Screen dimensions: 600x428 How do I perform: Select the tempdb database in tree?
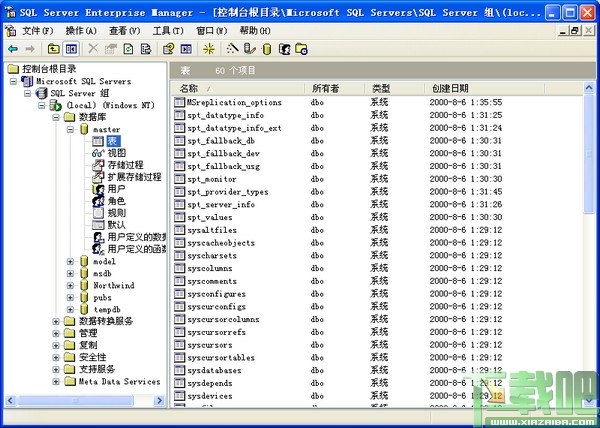(x=107, y=309)
